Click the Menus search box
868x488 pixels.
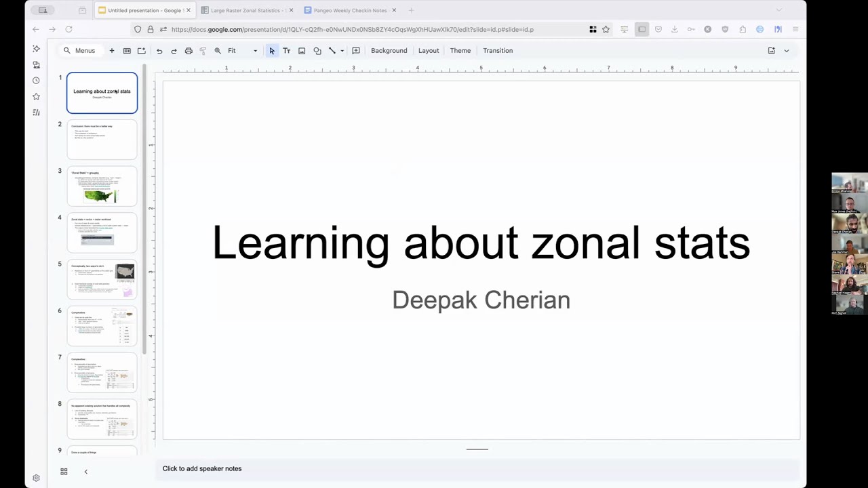click(x=81, y=51)
